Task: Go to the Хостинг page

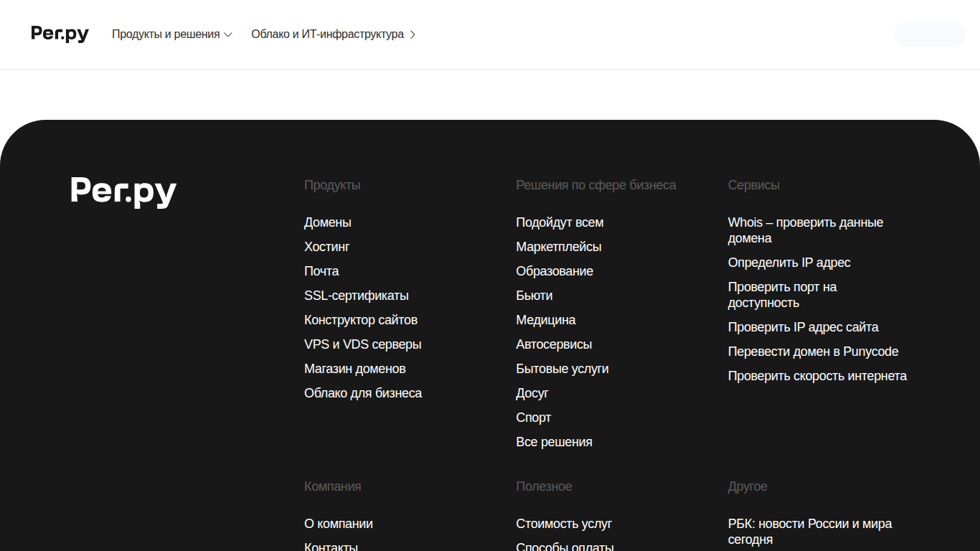Action: [327, 247]
